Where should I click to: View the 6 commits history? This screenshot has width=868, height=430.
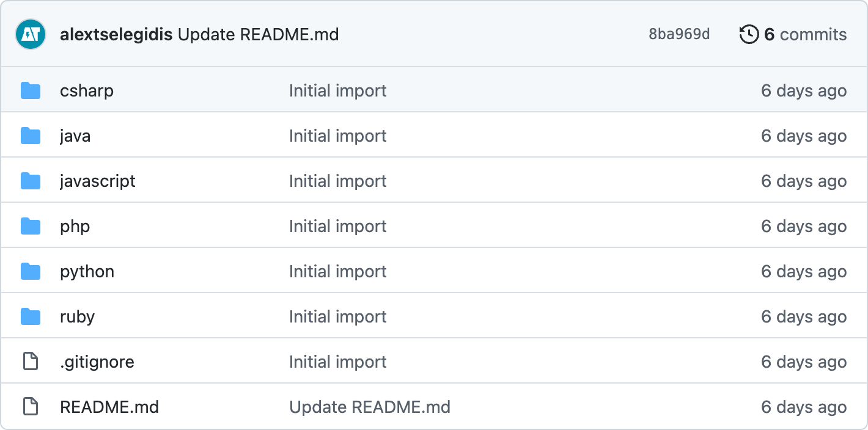(x=805, y=34)
